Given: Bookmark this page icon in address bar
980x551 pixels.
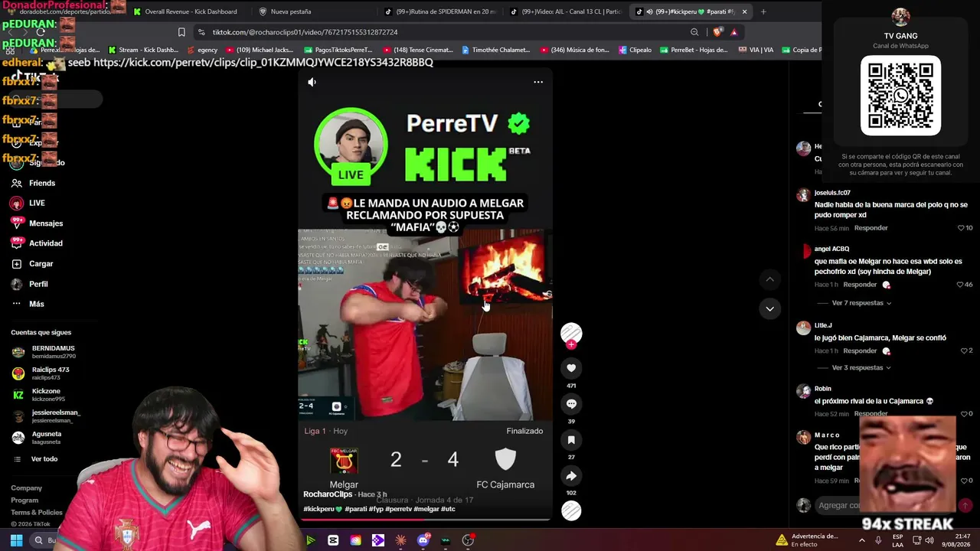Looking at the screenshot, I should click(181, 32).
